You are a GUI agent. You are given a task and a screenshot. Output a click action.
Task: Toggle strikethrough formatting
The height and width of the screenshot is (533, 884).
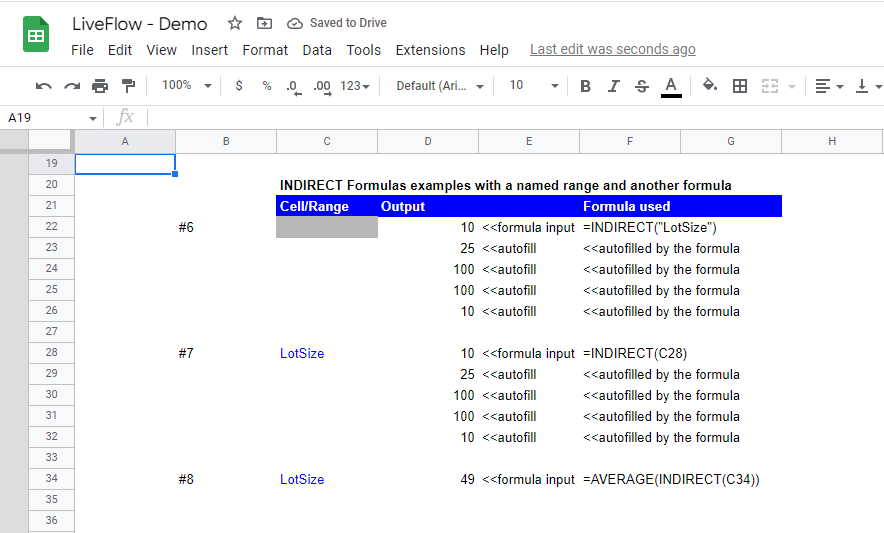(642, 86)
